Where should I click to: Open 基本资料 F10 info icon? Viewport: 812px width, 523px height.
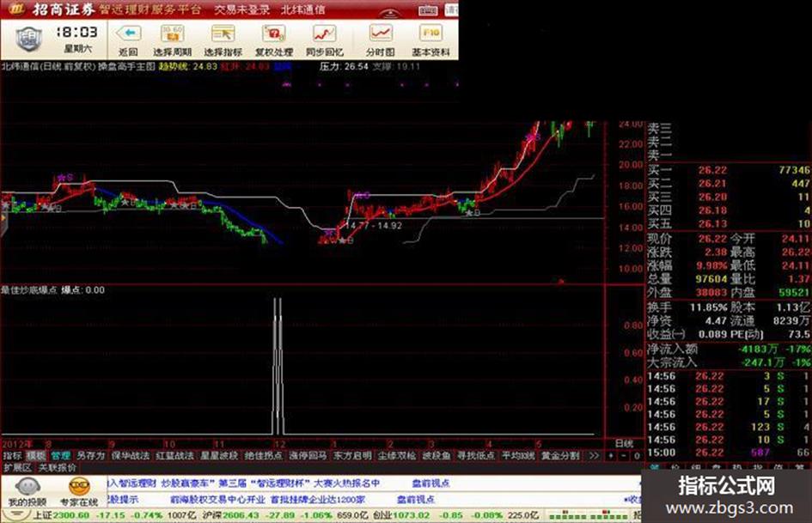[430, 34]
